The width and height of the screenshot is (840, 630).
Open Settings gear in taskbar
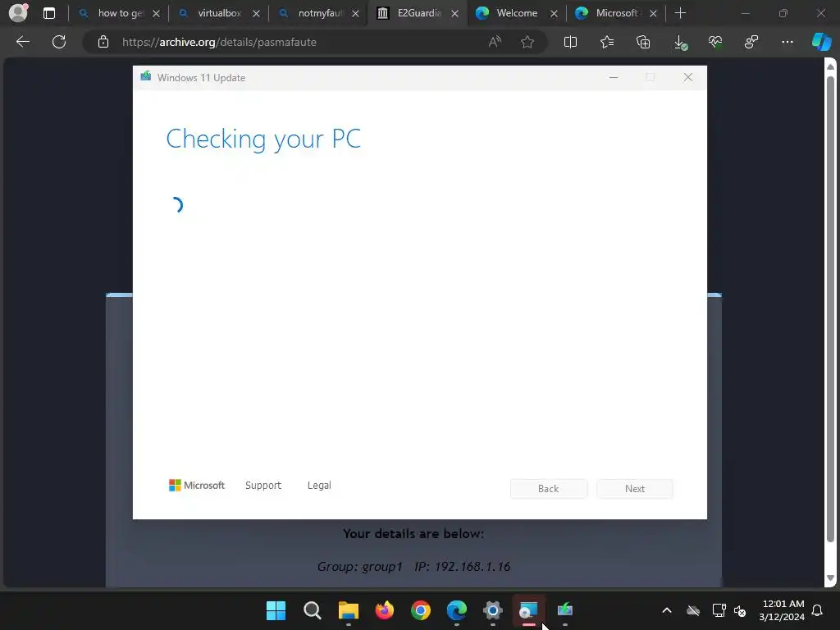[493, 610]
